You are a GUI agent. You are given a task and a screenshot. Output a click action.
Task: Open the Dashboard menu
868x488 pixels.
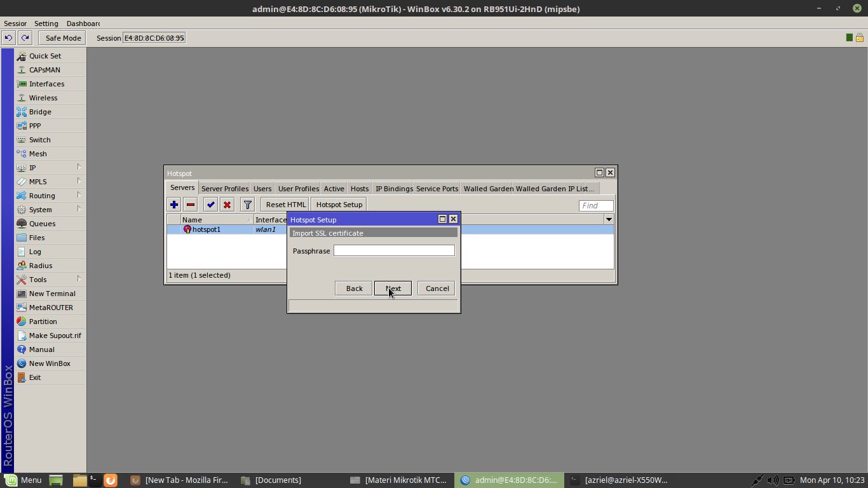83,24
